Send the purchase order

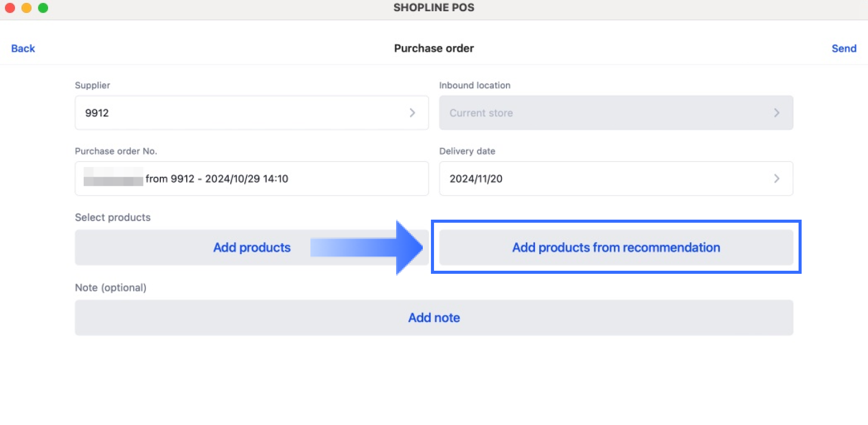pos(843,49)
